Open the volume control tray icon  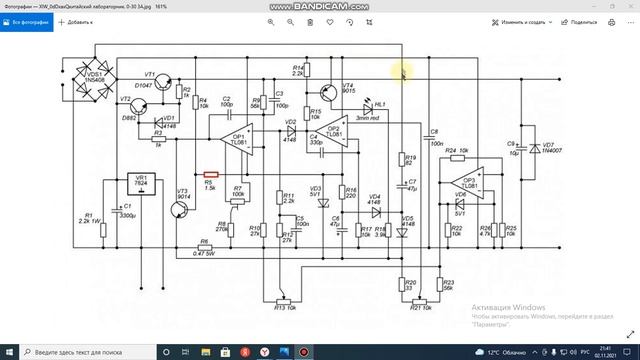coord(573,352)
